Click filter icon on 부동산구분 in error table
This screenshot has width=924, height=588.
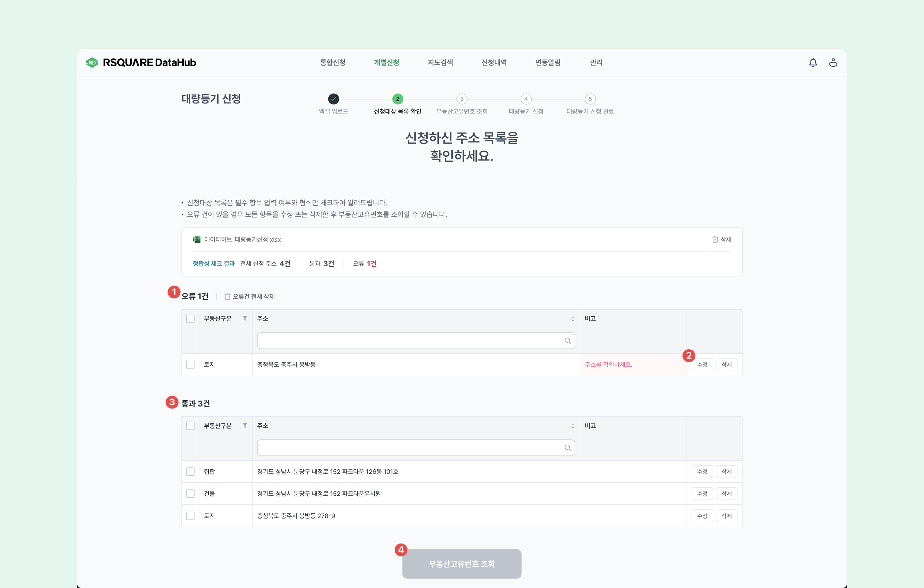point(245,318)
